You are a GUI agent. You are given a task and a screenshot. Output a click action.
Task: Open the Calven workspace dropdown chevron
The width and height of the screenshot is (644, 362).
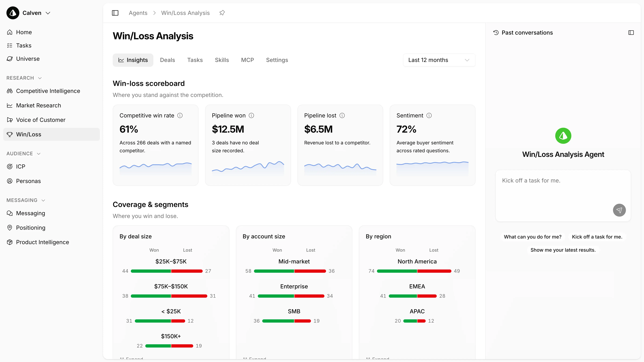pyautogui.click(x=48, y=13)
